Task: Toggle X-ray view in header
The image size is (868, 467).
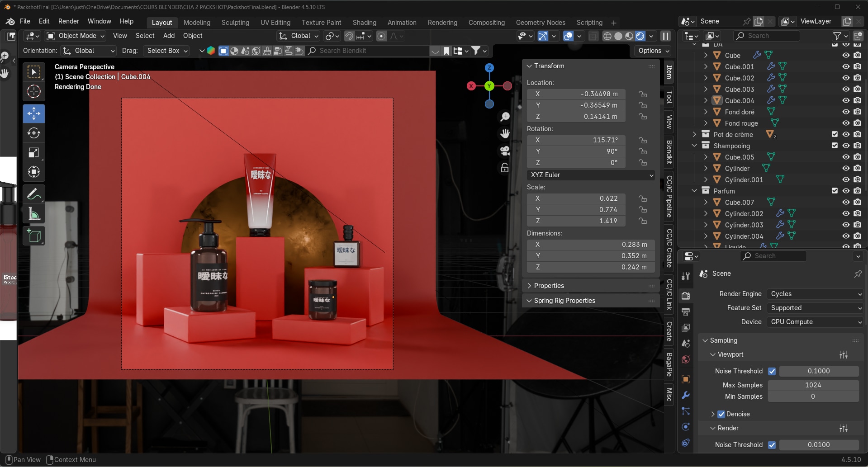Action: 593,36
